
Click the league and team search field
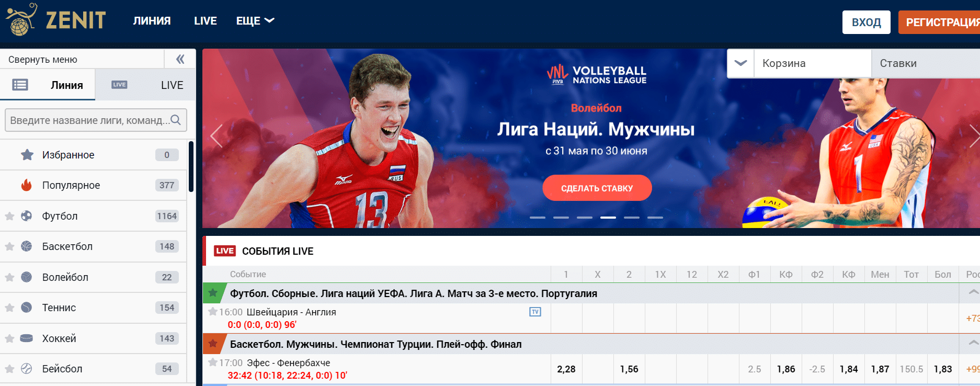[96, 120]
